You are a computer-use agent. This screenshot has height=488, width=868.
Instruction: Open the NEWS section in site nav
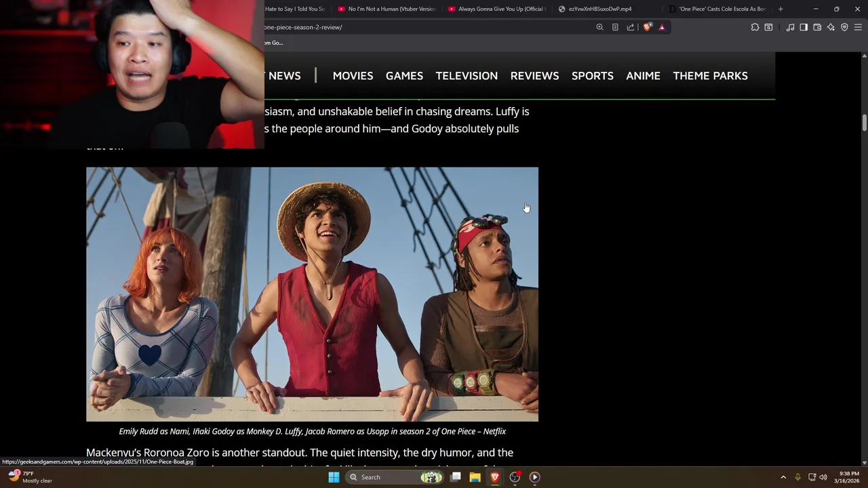coord(284,76)
